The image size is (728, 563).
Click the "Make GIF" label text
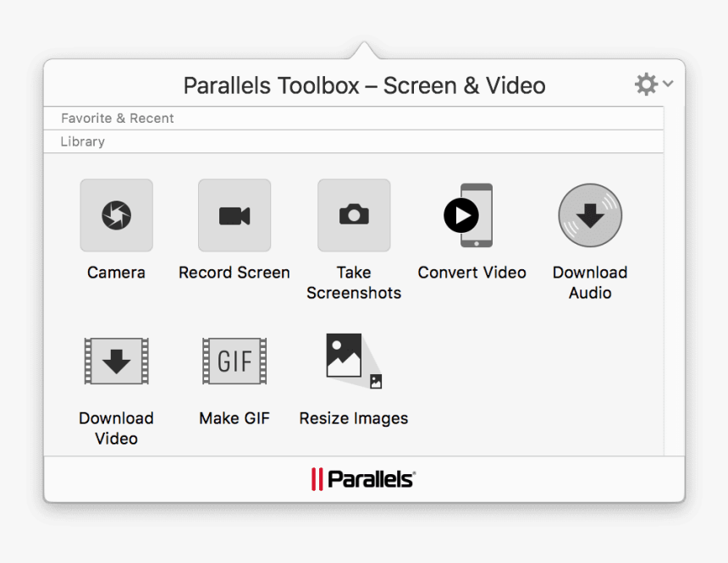point(234,418)
